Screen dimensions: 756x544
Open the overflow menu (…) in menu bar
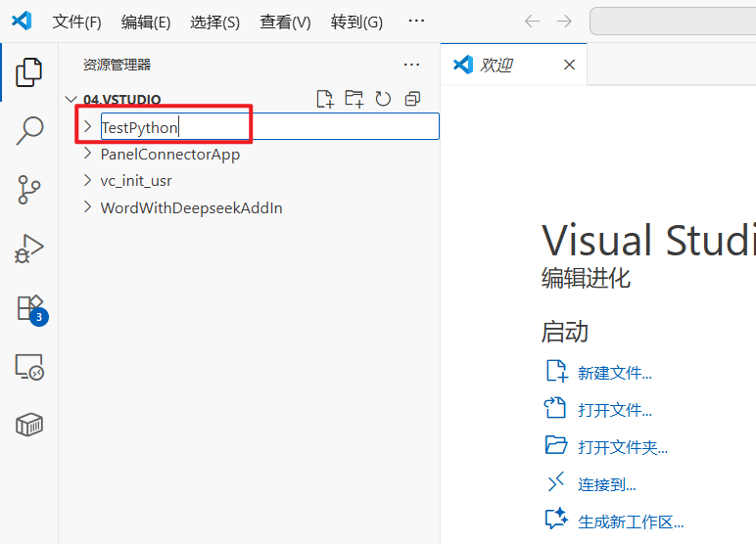tap(416, 21)
